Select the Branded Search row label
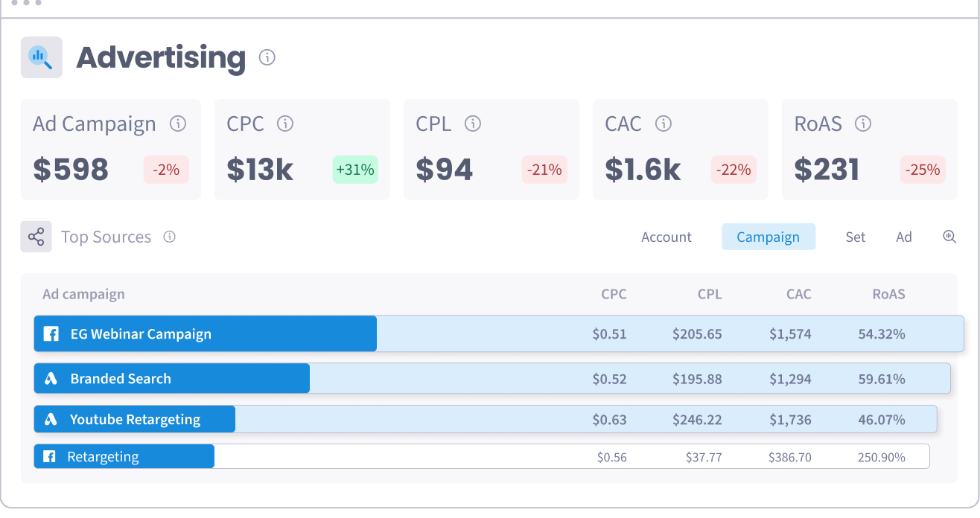Viewport: 980px width, 518px height. click(x=121, y=379)
